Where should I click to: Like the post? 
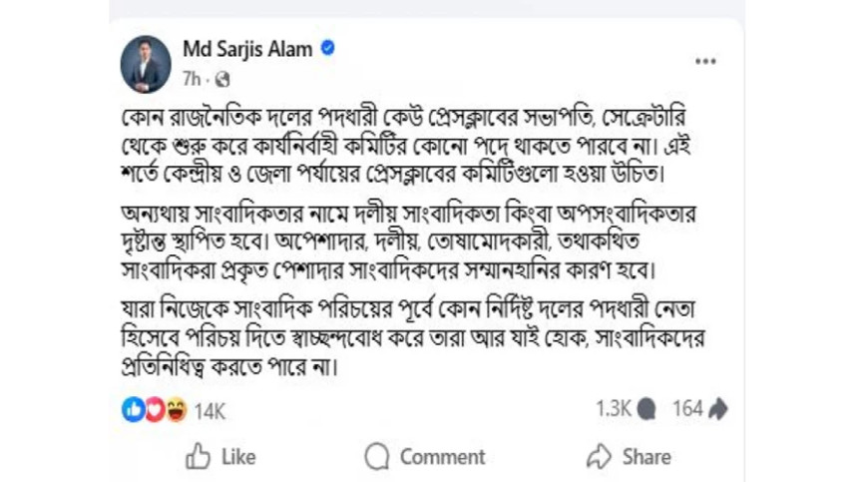pos(220,457)
